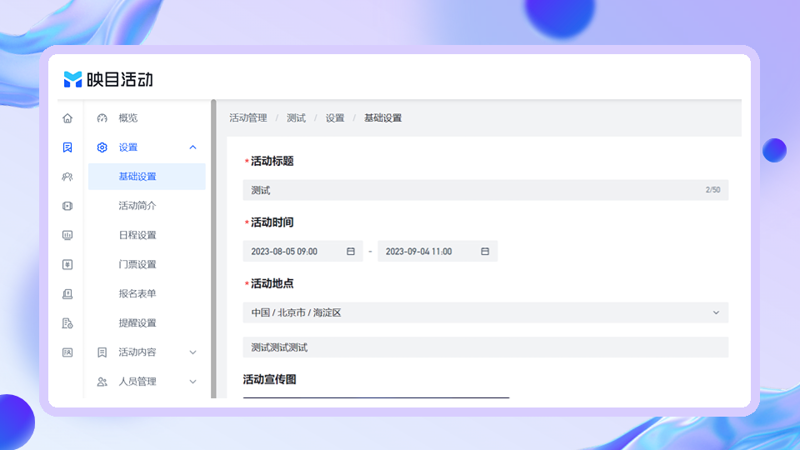Viewport: 800px width, 450px height.
Task: Click the dashboard gauge icon beside 概览
Action: [x=102, y=118]
